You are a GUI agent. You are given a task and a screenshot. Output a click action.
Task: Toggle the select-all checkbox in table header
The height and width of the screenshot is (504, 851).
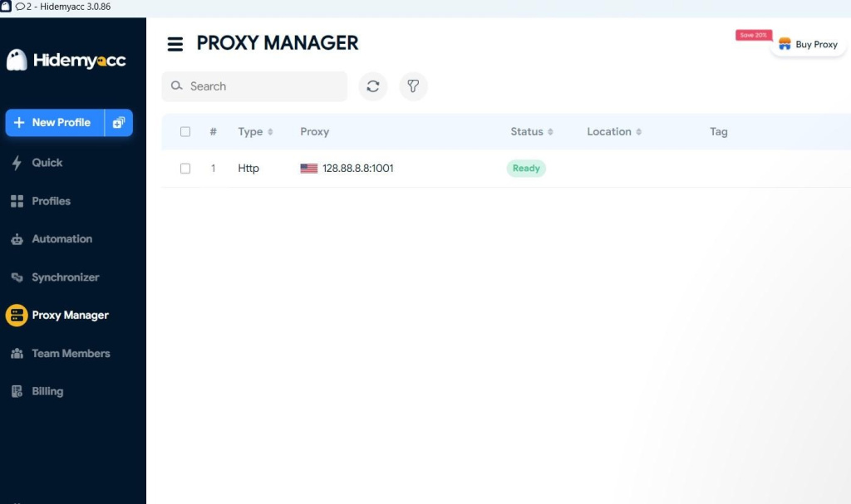[185, 132]
